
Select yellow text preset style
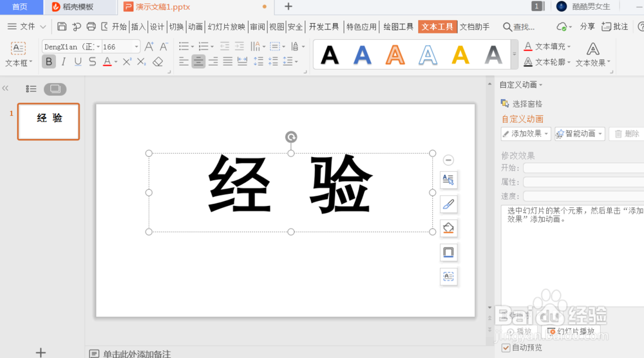point(460,55)
